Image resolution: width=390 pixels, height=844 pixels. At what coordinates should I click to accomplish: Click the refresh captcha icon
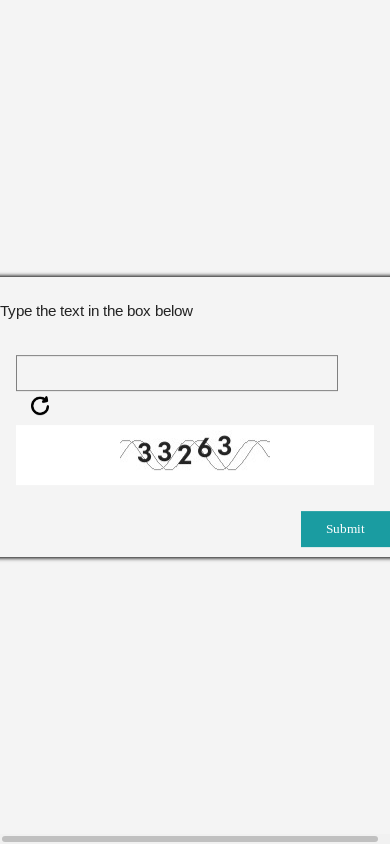(x=40, y=406)
